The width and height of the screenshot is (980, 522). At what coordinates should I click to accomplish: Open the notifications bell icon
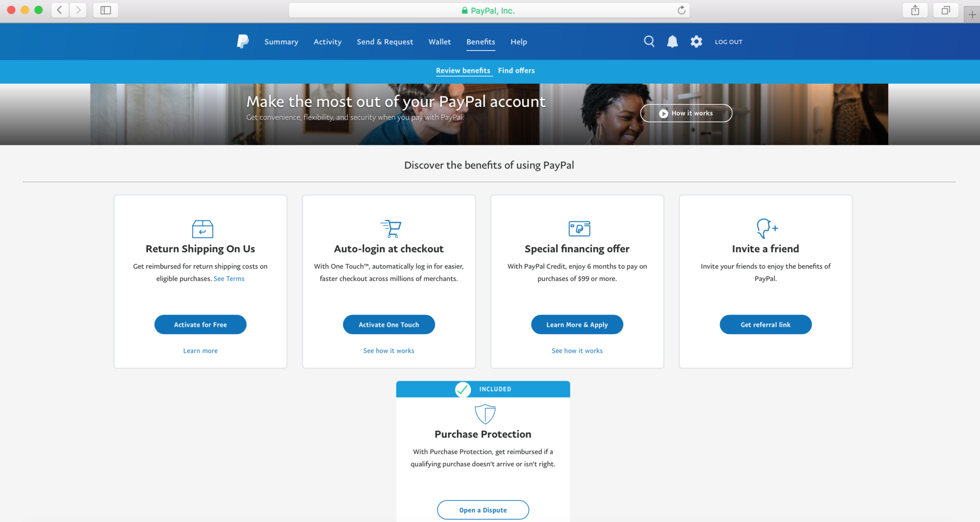(x=672, y=42)
